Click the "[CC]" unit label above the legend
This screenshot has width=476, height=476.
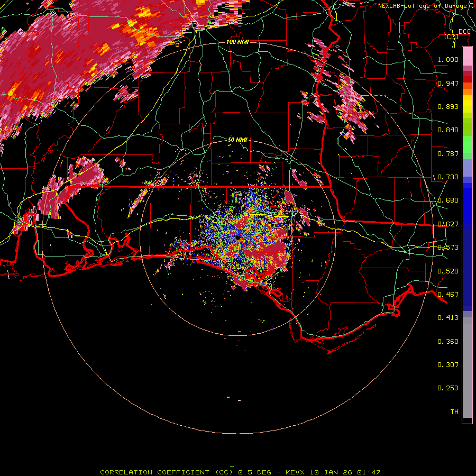[x=451, y=36]
